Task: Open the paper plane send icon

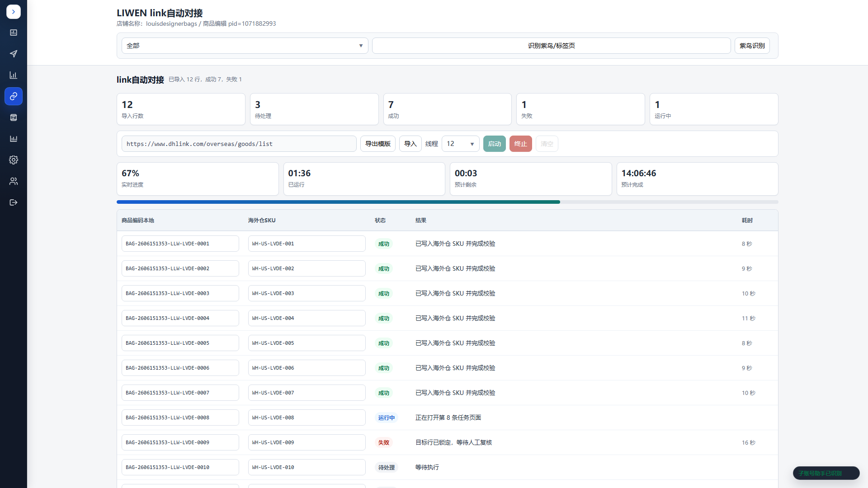Action: (14, 54)
